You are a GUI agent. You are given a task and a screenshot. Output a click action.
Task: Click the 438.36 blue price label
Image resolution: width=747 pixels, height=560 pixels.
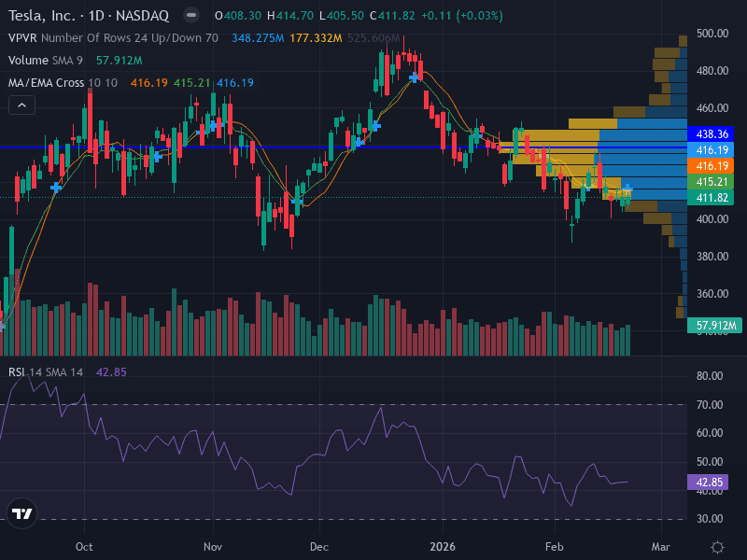(x=711, y=134)
